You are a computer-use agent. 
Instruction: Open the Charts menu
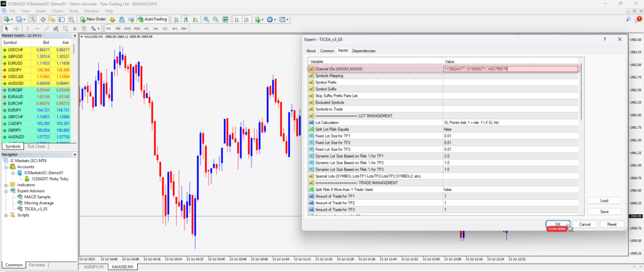tap(57, 11)
